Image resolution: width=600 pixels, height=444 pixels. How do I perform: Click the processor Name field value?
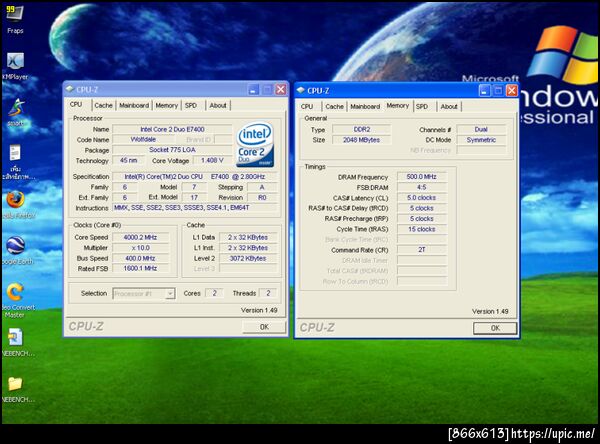pyautogui.click(x=172, y=129)
